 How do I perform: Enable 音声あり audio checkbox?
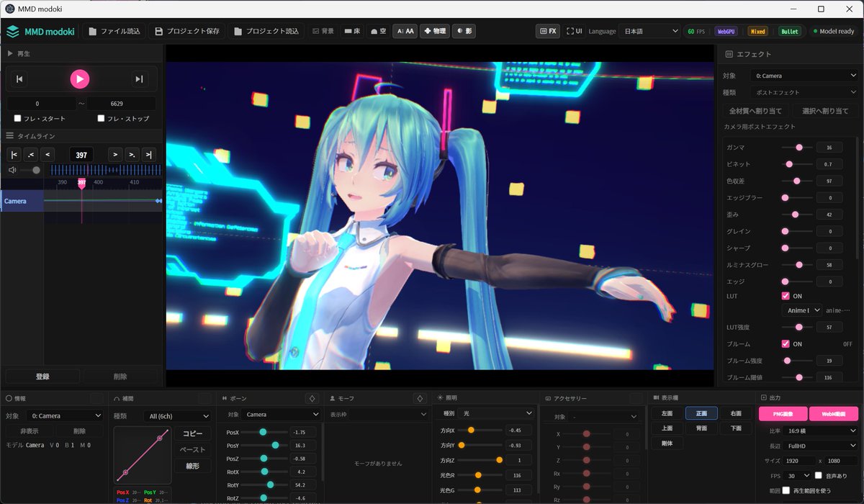[x=819, y=475]
